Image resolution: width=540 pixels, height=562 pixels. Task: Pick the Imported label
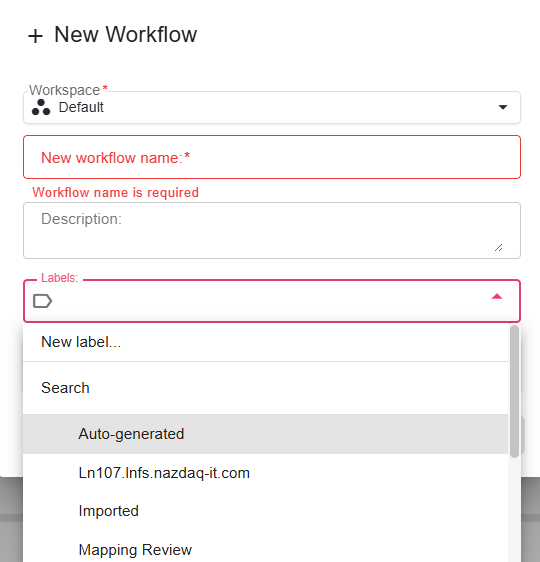tap(266, 511)
